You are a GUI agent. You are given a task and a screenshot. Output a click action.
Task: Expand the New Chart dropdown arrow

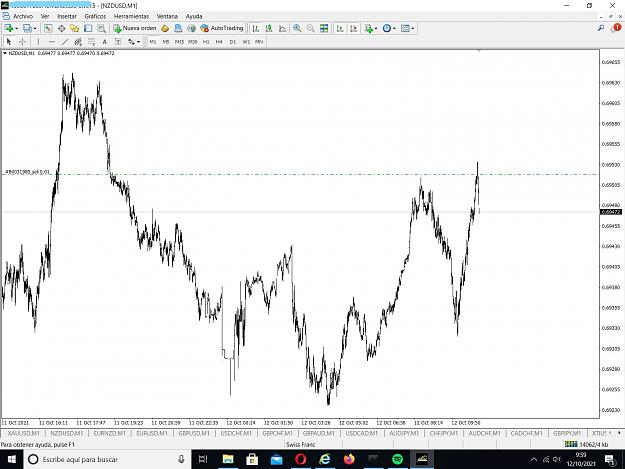(x=16, y=28)
